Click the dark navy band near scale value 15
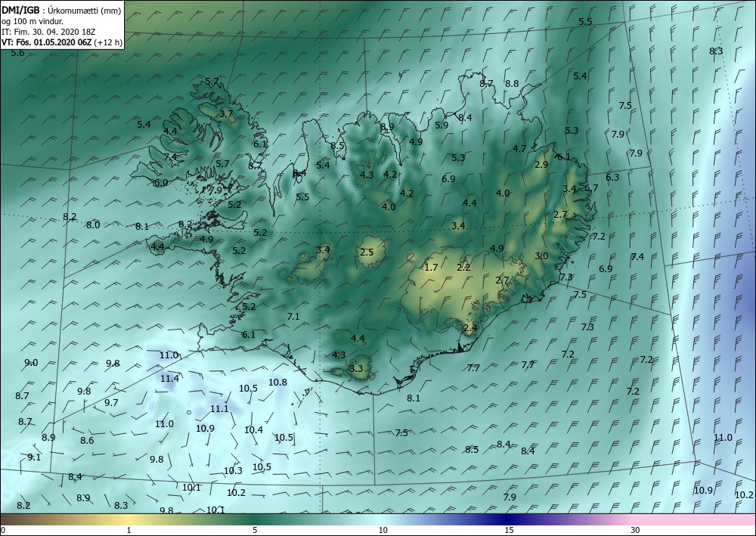 (x=508, y=519)
